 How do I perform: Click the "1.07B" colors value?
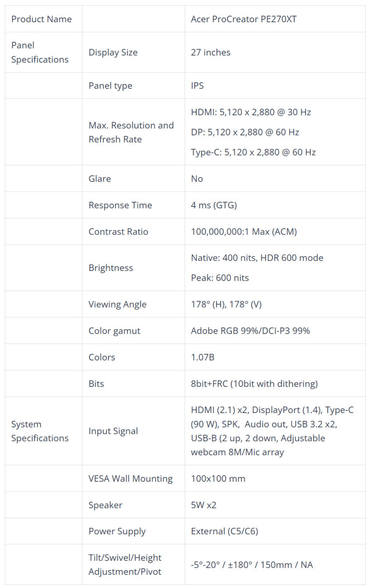(x=203, y=357)
